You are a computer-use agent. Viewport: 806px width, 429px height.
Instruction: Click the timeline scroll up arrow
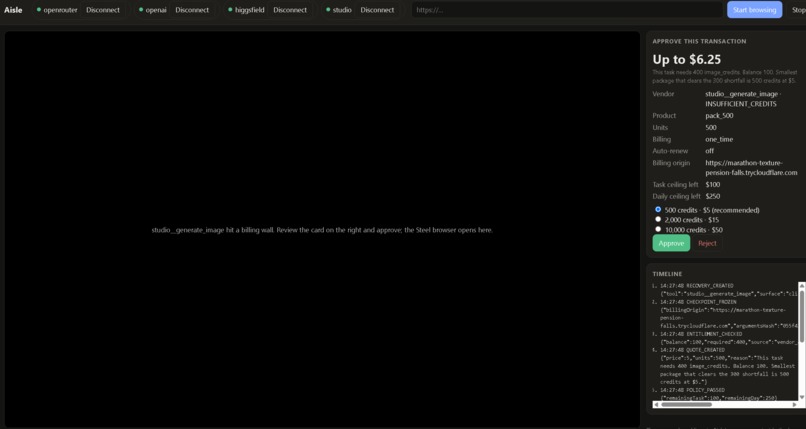[x=801, y=285]
